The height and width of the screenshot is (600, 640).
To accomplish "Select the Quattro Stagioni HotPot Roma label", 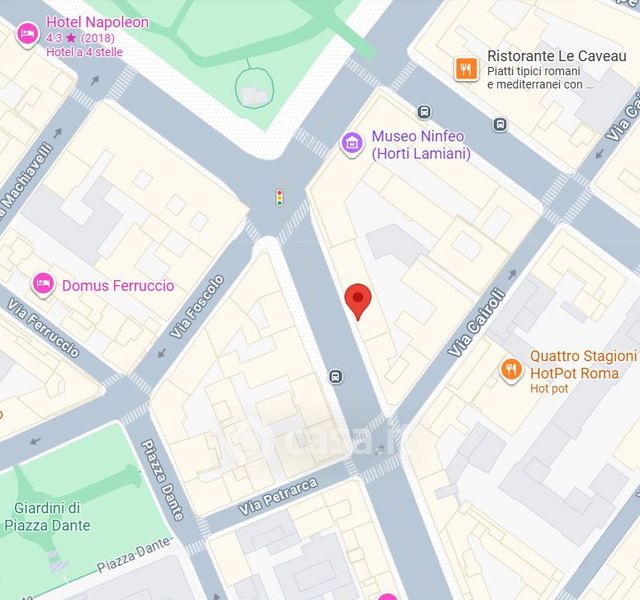I will pos(583,364).
